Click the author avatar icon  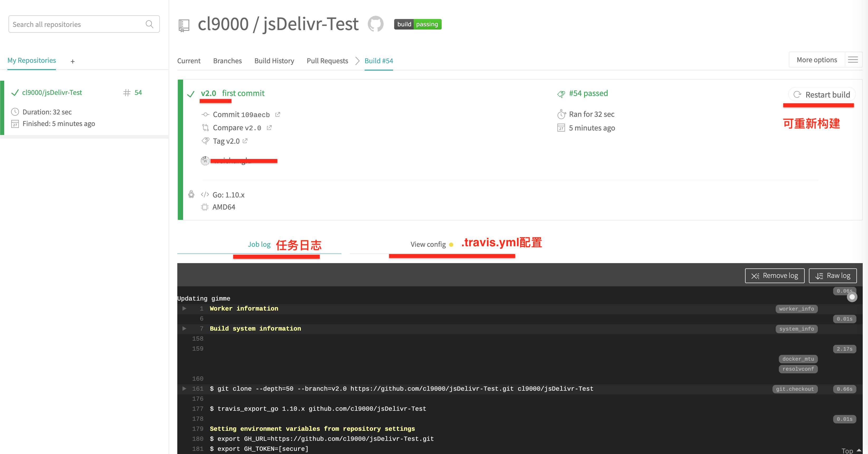point(205,161)
